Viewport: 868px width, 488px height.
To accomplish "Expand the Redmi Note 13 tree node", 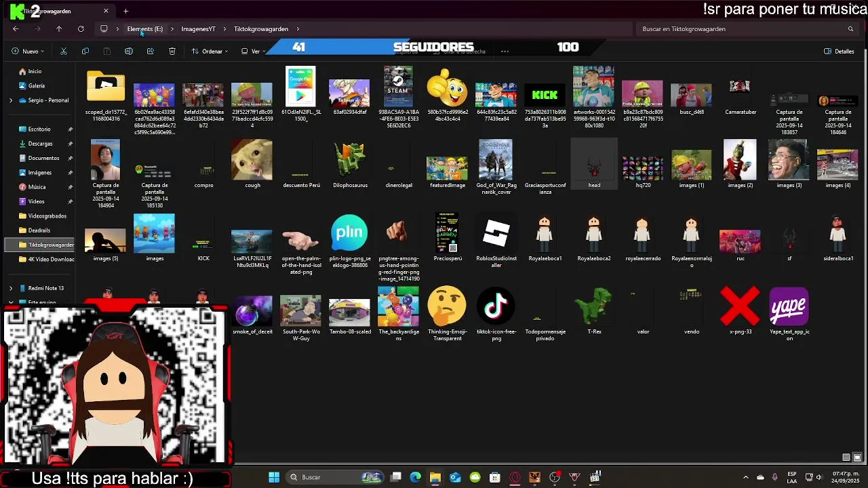I will [x=10, y=288].
